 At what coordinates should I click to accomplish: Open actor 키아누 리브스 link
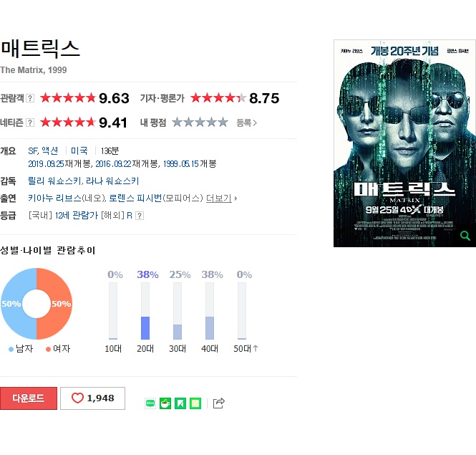coord(54,198)
